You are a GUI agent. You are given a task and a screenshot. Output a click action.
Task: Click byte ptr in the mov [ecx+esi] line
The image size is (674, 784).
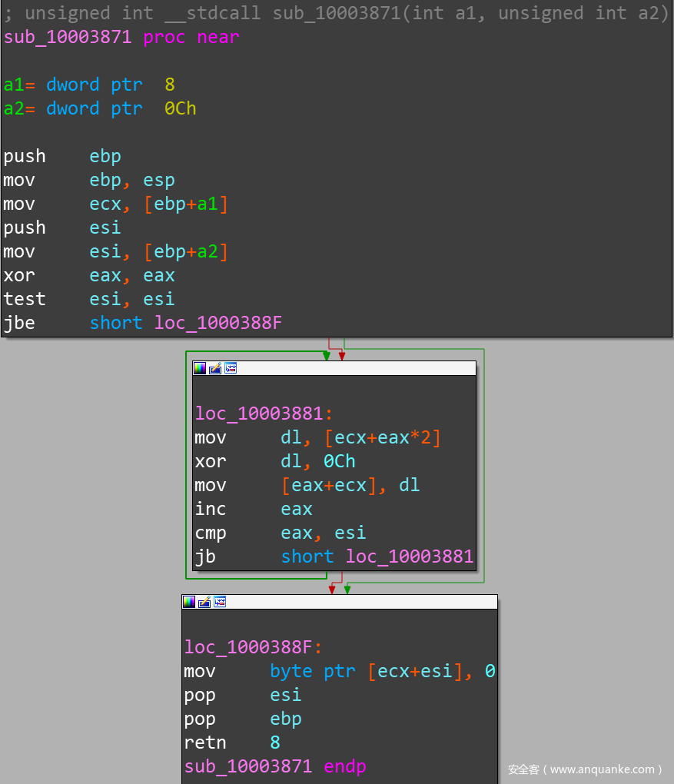(x=313, y=671)
